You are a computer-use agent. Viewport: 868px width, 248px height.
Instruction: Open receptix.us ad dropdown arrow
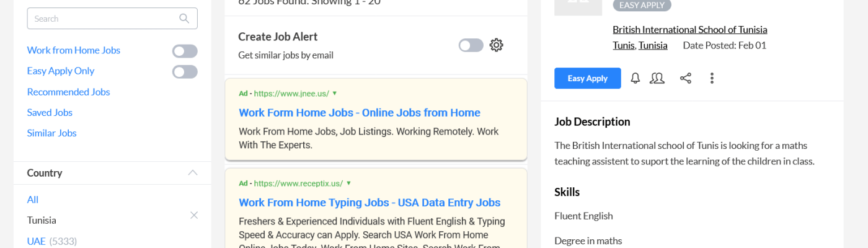coord(348,184)
